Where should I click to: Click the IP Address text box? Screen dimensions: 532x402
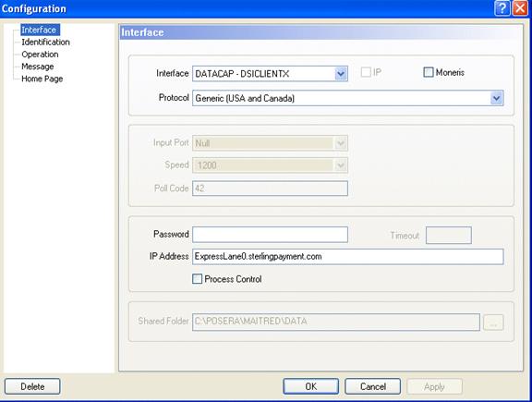point(348,257)
